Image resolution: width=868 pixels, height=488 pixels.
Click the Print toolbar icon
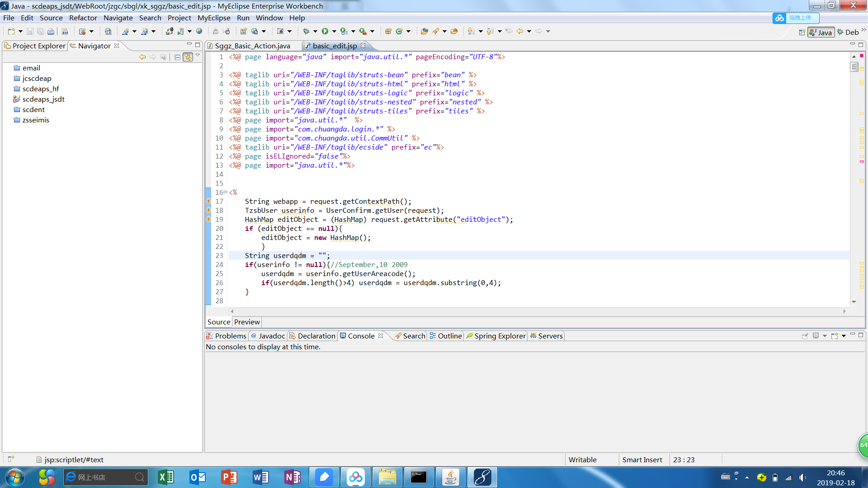click(x=51, y=31)
